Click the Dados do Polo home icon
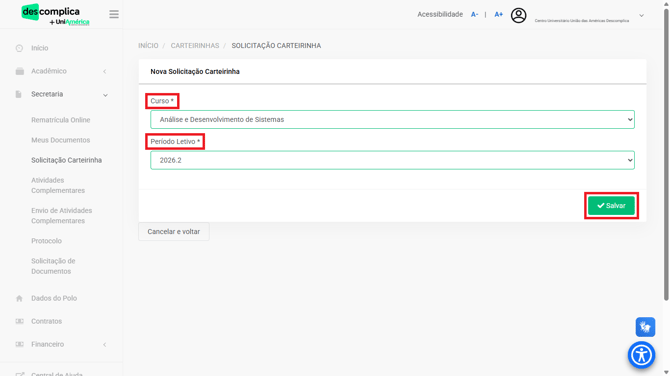This screenshot has width=670, height=376. click(x=19, y=298)
